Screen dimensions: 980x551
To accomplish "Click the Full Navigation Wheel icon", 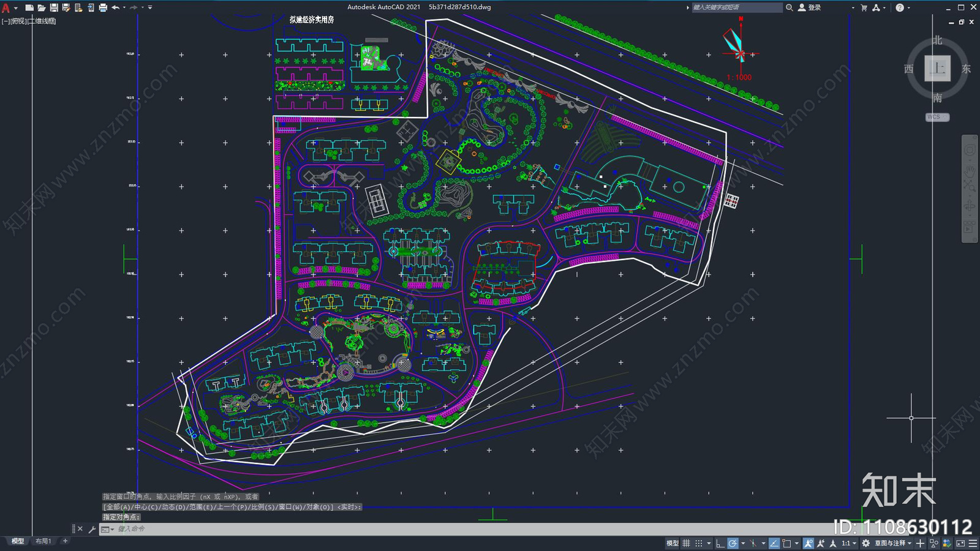I will [970, 150].
